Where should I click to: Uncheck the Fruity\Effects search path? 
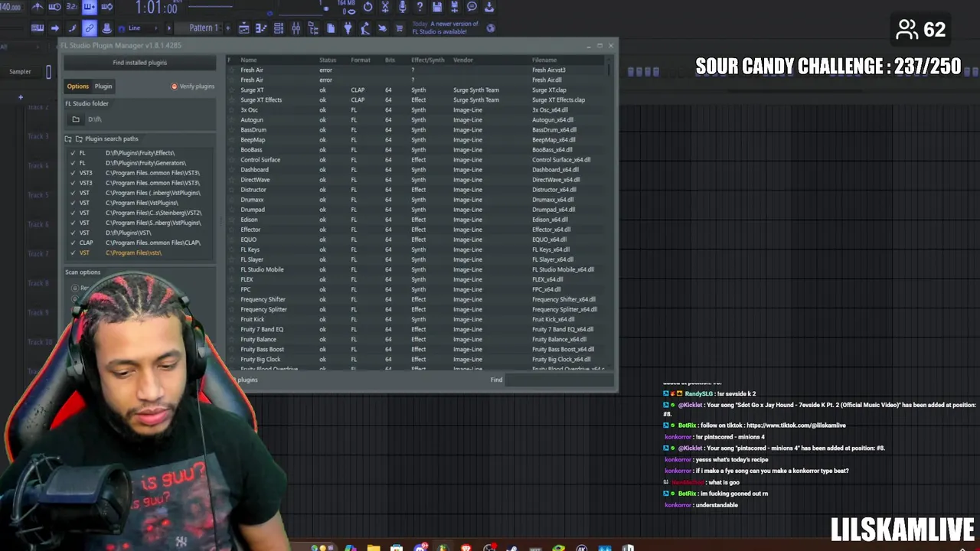(73, 153)
